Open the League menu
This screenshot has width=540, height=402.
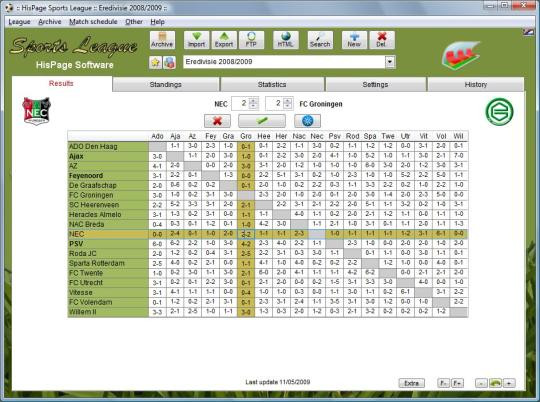tap(19, 22)
